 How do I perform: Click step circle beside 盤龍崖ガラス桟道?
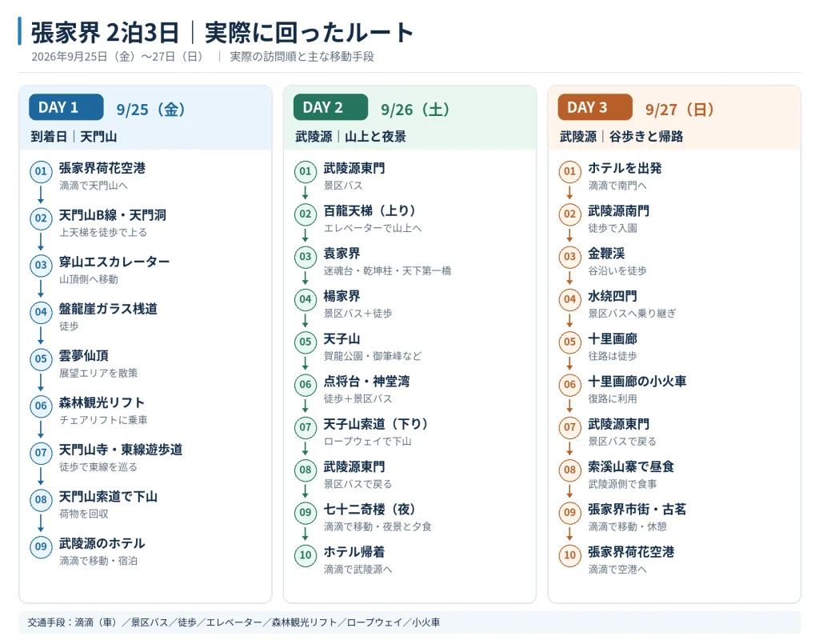pos(41,312)
